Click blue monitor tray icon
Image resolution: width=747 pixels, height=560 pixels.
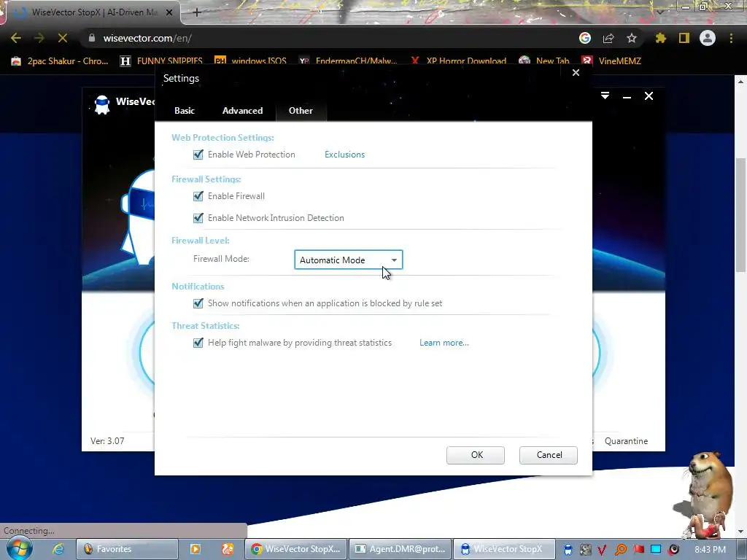[x=656, y=550]
